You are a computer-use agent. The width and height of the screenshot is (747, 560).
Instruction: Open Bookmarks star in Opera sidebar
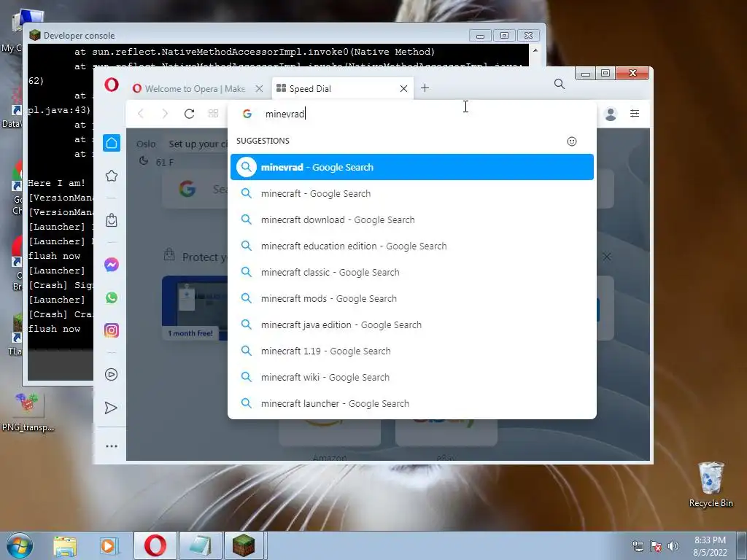(112, 176)
